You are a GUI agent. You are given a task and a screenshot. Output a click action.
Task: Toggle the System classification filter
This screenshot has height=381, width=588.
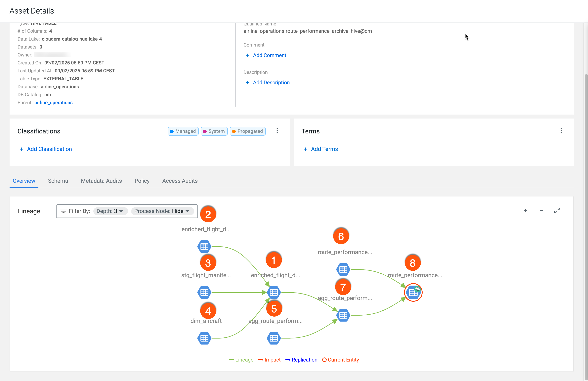click(x=214, y=131)
